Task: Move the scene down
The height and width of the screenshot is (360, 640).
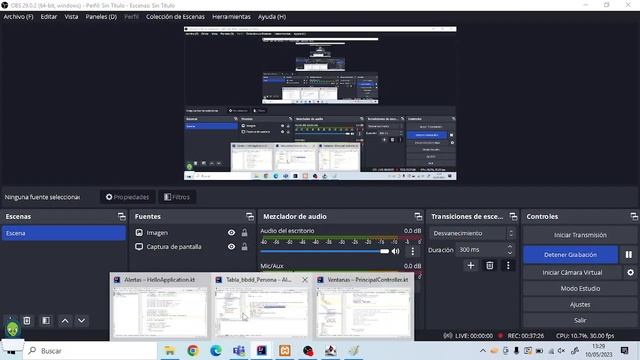Action: [x=82, y=321]
